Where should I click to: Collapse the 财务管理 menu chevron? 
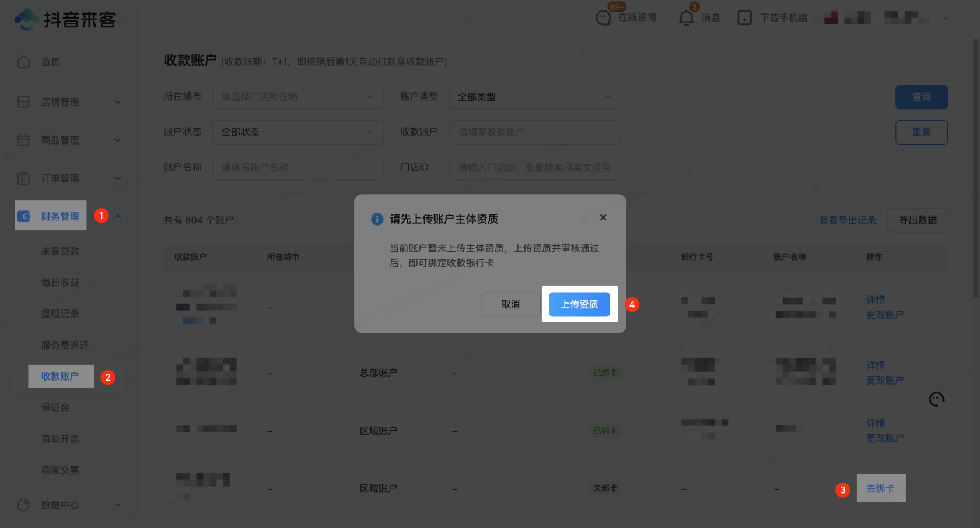point(118,216)
